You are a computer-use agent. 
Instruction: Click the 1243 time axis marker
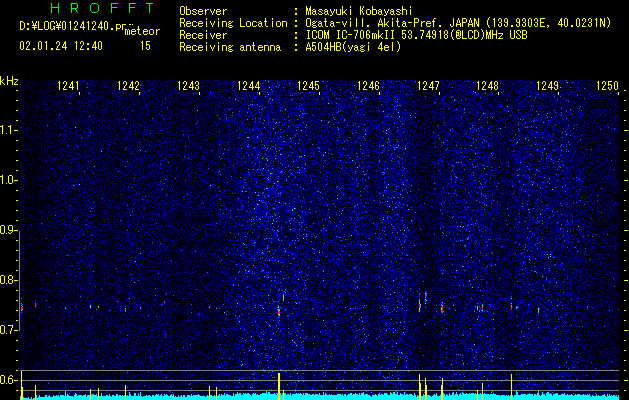click(x=188, y=85)
